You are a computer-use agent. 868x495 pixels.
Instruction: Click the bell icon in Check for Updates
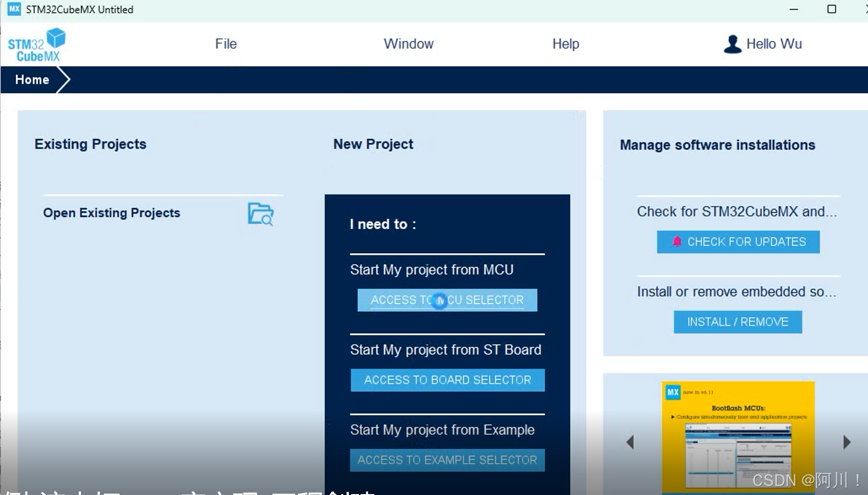click(677, 242)
